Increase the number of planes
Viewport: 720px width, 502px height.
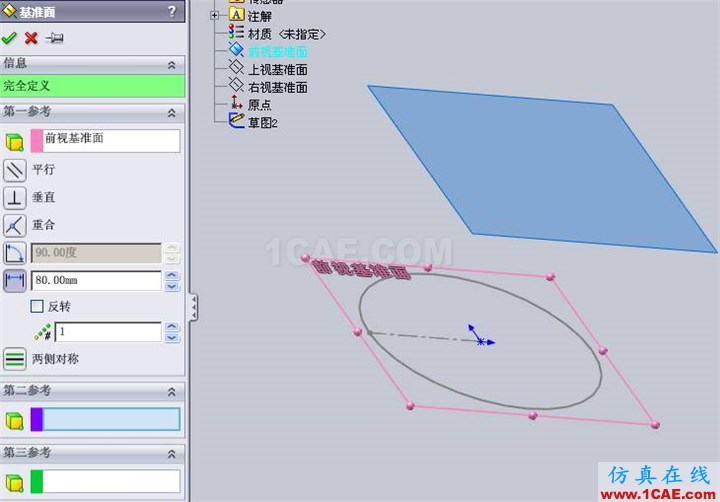(172, 327)
